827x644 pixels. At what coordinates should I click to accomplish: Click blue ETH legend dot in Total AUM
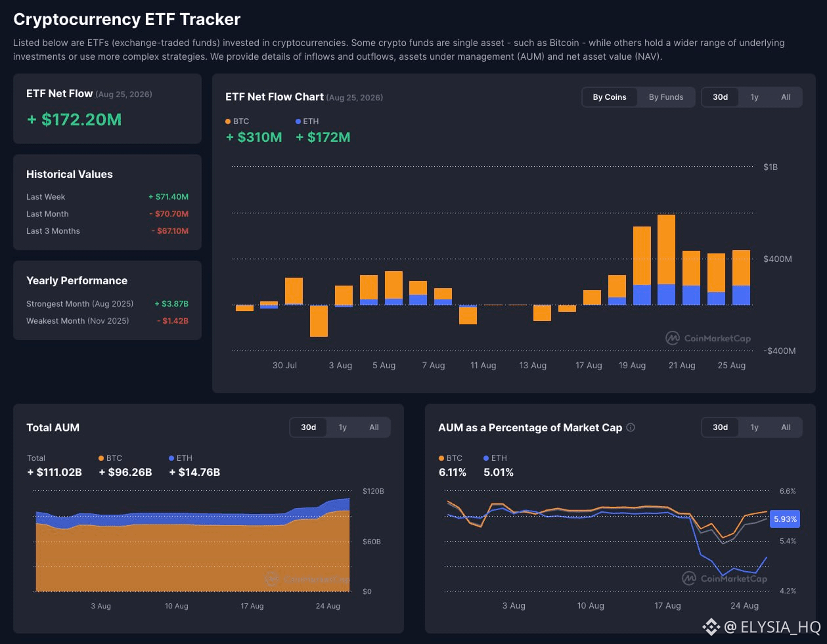click(171, 458)
